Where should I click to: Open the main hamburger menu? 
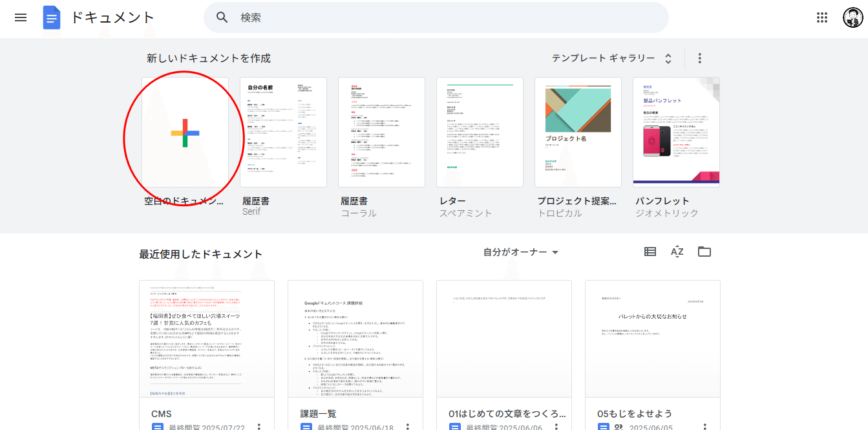tap(21, 17)
